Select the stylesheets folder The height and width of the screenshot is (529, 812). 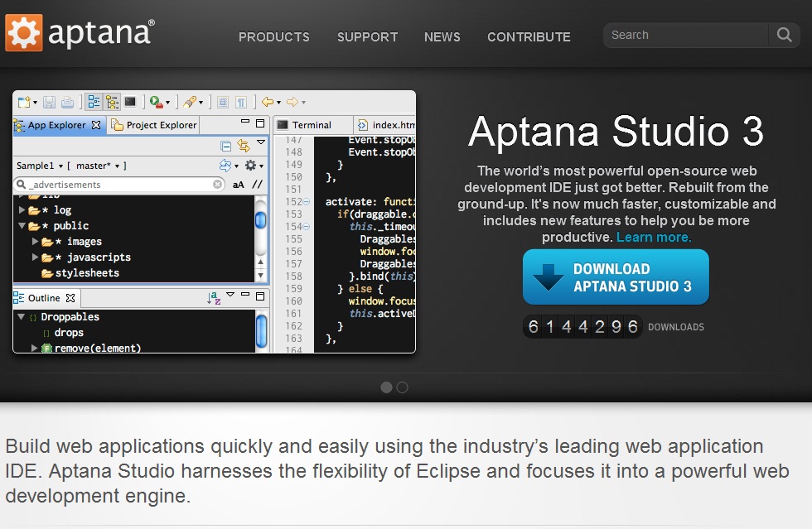tap(80, 273)
